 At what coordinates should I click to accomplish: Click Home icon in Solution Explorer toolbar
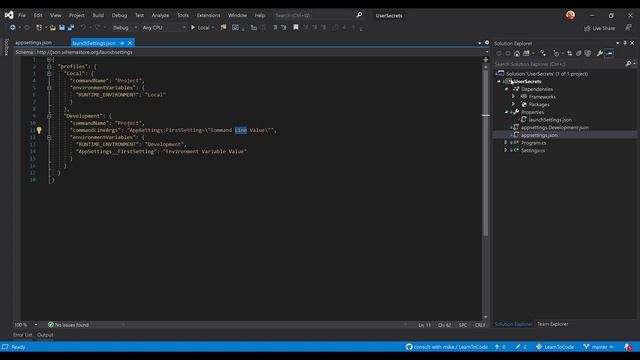tap(517, 53)
